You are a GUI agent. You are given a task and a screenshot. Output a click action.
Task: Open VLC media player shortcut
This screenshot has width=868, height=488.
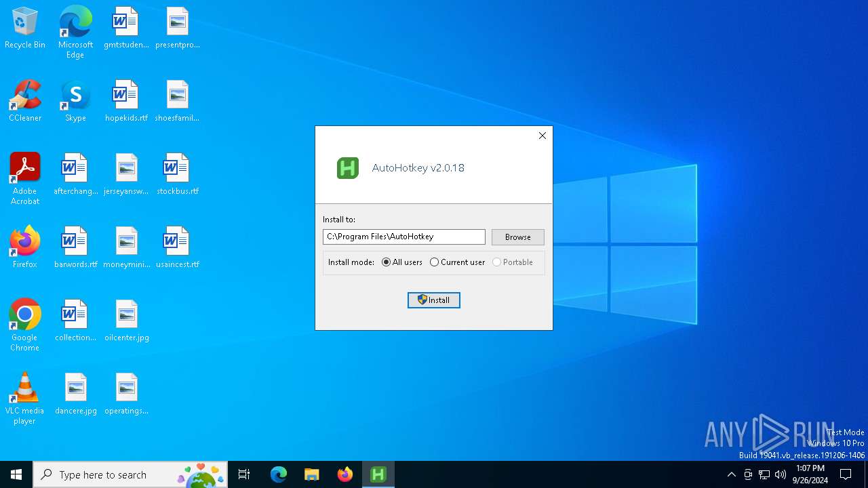(25, 399)
